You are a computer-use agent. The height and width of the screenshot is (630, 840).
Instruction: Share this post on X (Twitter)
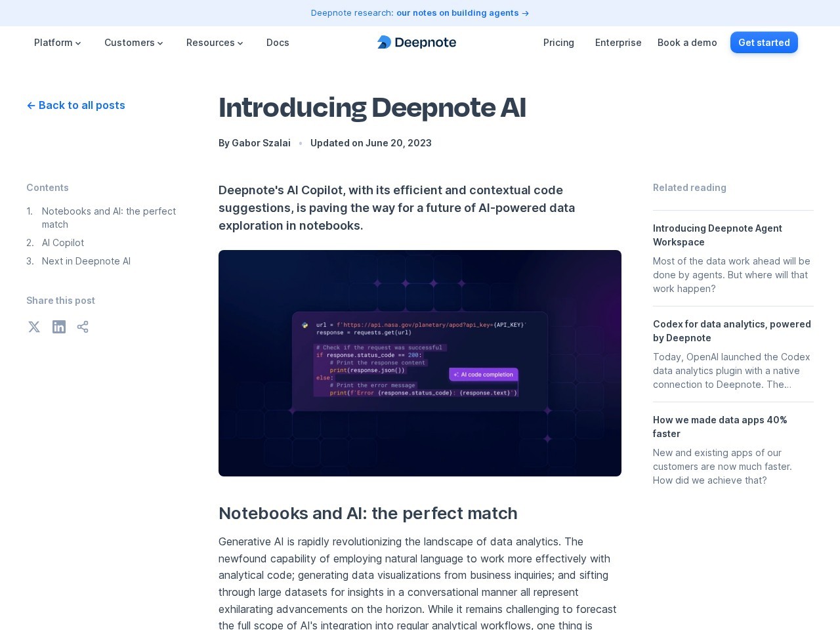(x=34, y=327)
